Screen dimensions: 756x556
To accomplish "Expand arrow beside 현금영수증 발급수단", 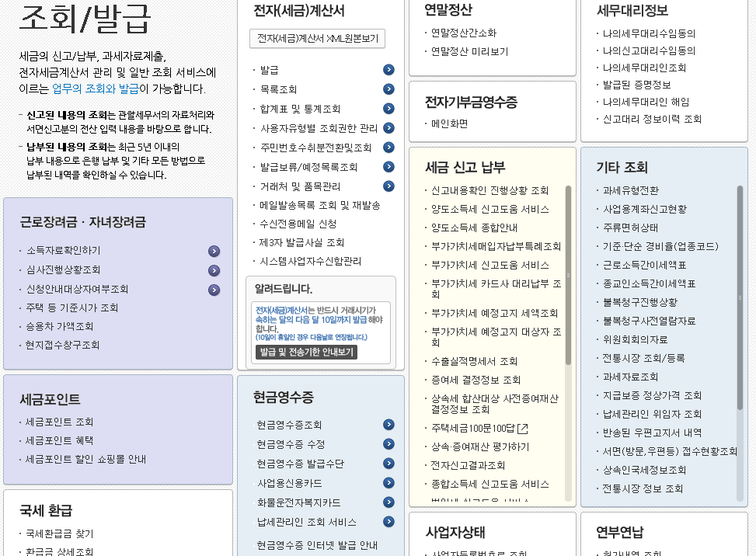I will (388, 464).
